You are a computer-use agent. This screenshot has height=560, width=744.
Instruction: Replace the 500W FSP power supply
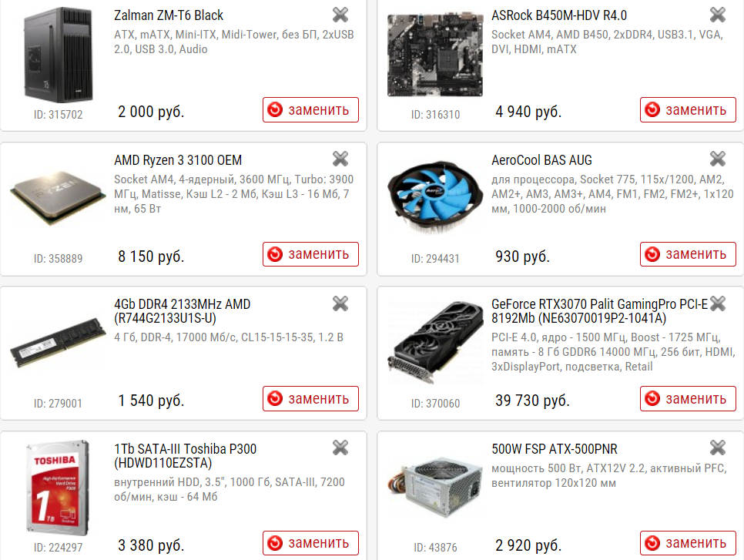[688, 543]
